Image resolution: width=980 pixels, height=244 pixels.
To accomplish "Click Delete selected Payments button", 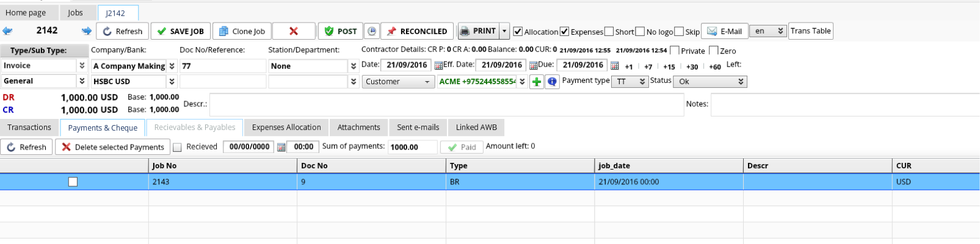I will 113,147.
